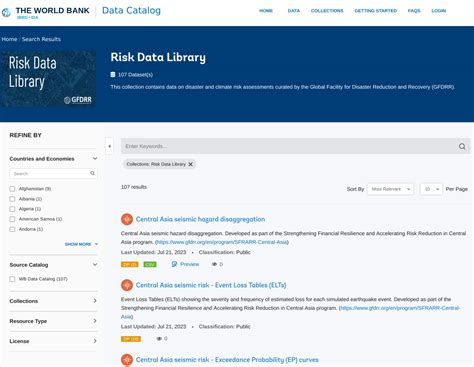This screenshot has width=474, height=367.
Task: Show more countries in the filter list
Action: [x=81, y=244]
